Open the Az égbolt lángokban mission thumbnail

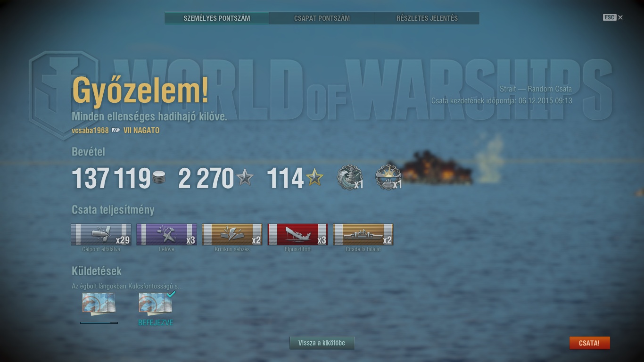[x=99, y=304]
